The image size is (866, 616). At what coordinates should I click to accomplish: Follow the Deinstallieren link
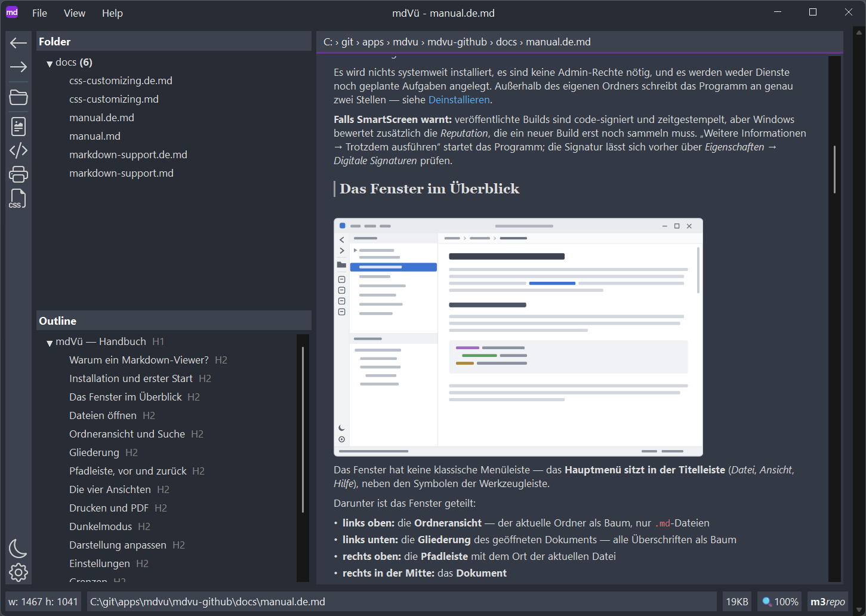[459, 100]
